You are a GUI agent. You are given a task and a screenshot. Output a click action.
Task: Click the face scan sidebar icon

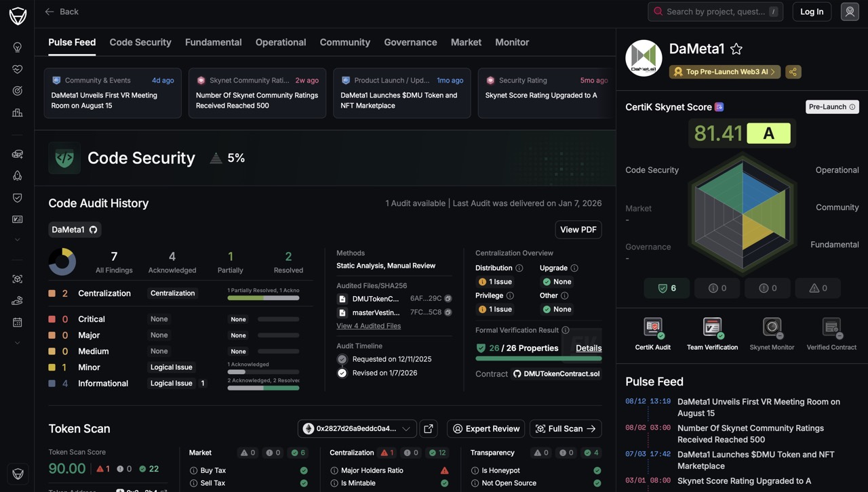(x=18, y=279)
